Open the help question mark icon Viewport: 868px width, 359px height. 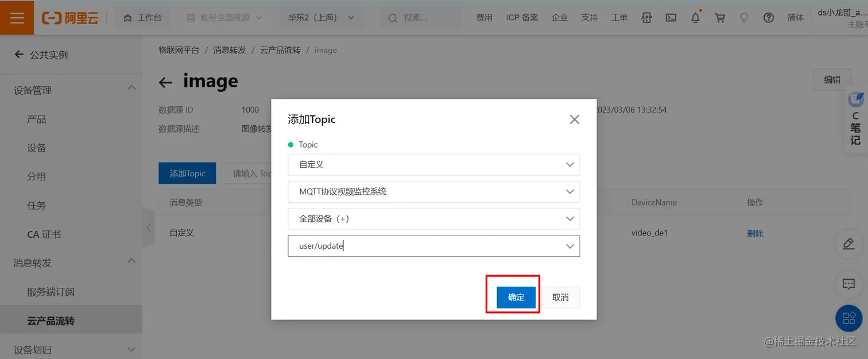pyautogui.click(x=769, y=18)
